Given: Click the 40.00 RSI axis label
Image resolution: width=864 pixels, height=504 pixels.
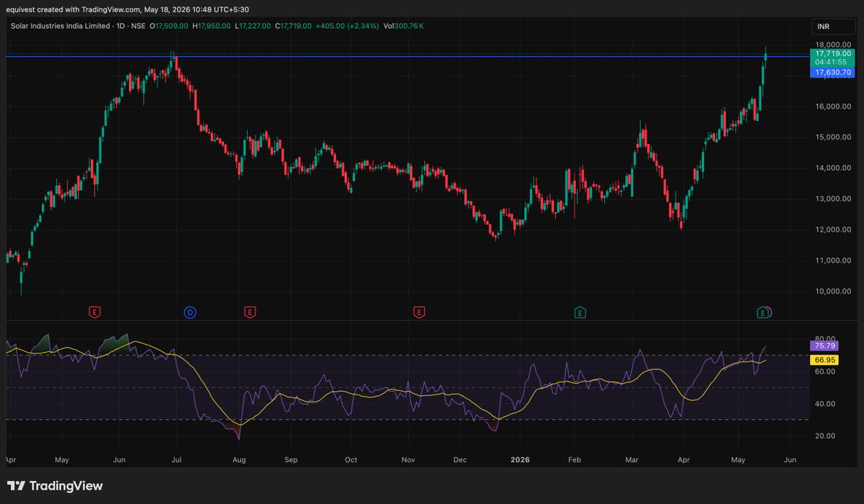Looking at the screenshot, I should pyautogui.click(x=824, y=404).
